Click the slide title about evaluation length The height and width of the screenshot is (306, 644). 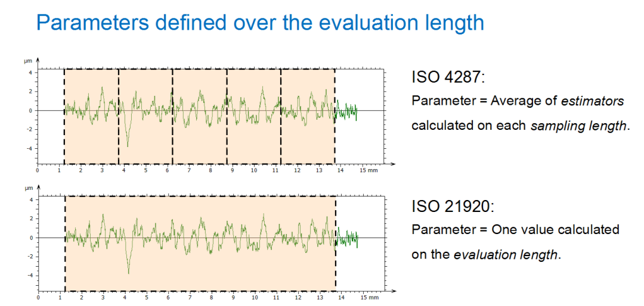coord(259,23)
